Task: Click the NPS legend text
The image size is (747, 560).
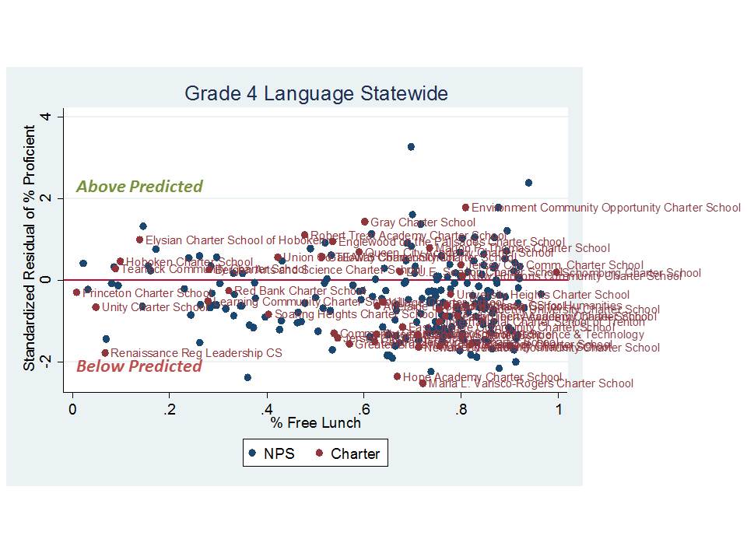Action: (x=279, y=453)
